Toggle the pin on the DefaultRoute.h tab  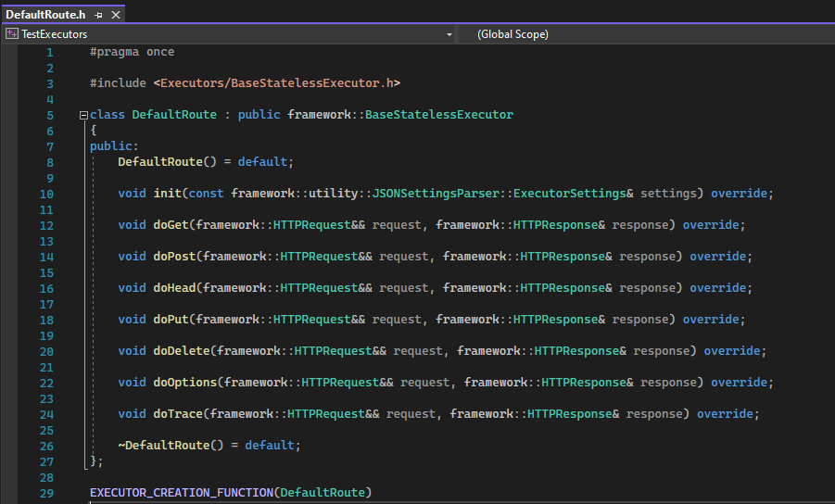point(98,15)
